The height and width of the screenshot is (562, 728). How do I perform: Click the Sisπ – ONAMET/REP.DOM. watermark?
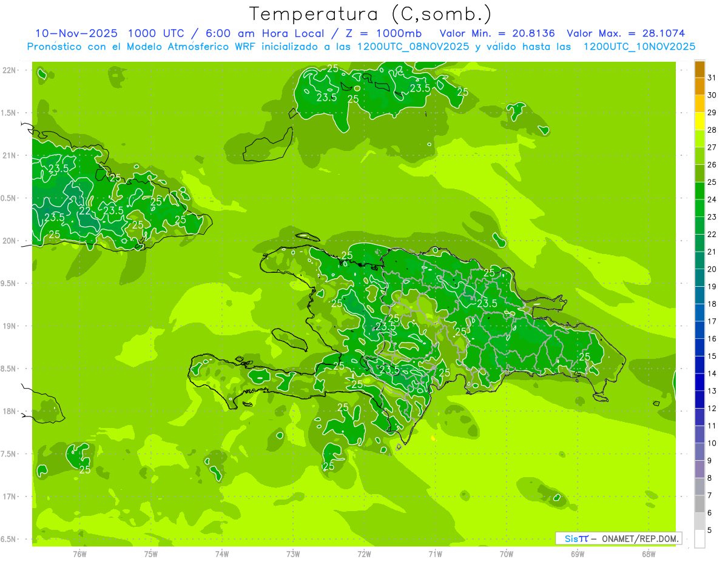point(618,538)
